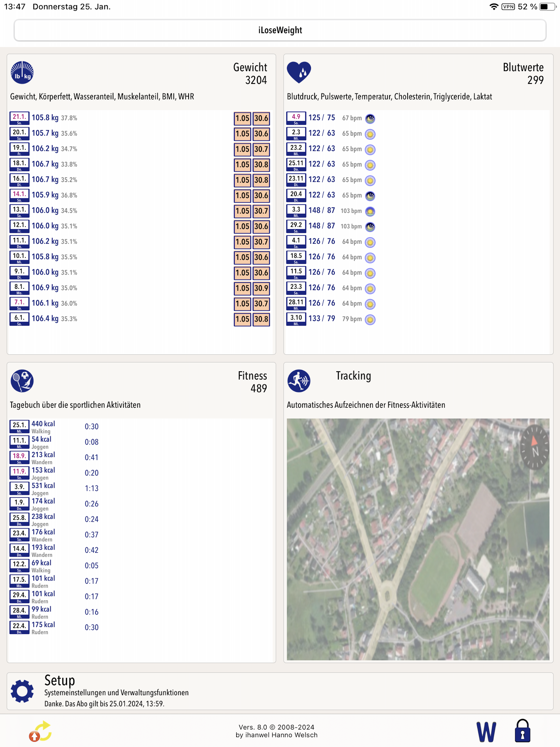Image resolution: width=560 pixels, height=747 pixels.
Task: Select the 106.9 kg 35.0% entry
Action: point(140,288)
